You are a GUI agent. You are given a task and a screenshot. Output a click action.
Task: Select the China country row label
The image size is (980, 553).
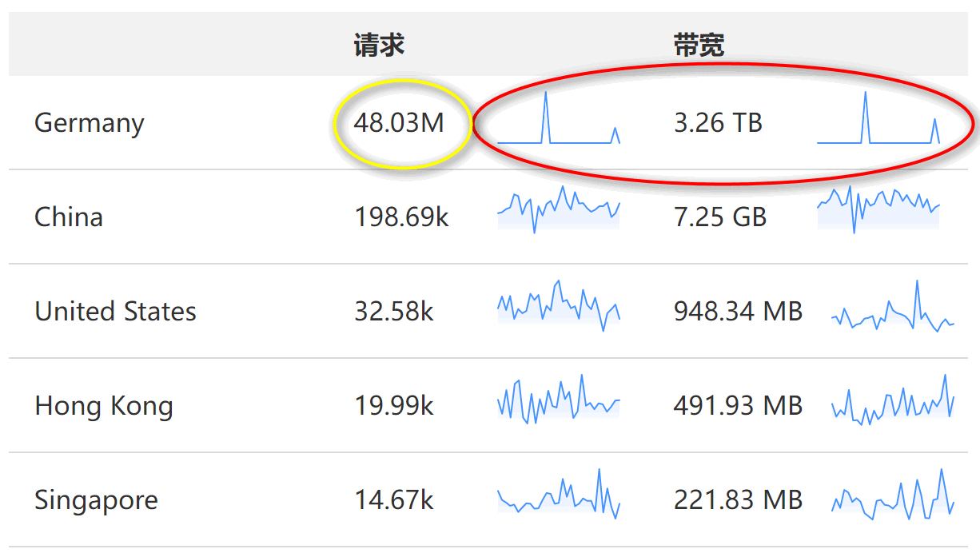pos(69,217)
